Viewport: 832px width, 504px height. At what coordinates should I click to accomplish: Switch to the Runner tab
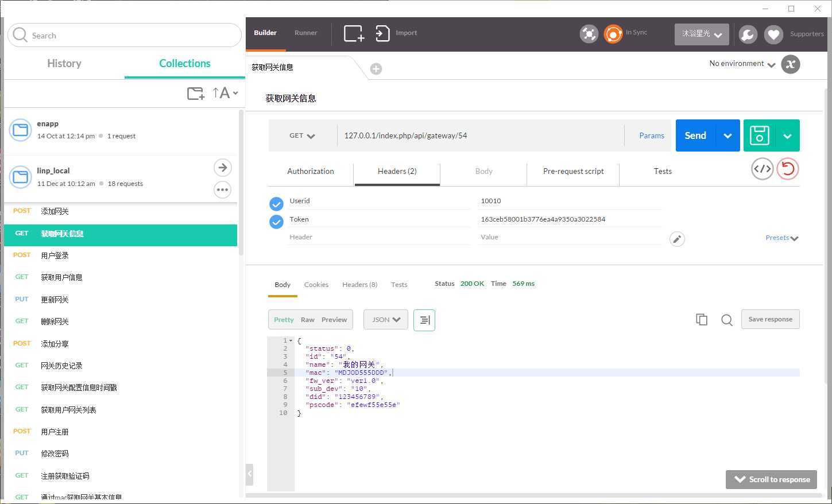click(x=306, y=33)
